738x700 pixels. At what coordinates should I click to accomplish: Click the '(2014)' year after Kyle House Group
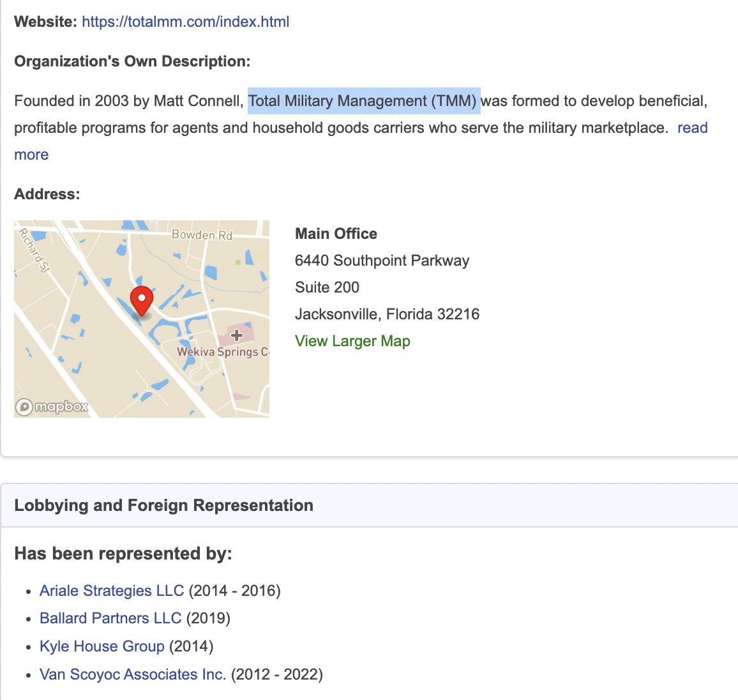pos(192,646)
